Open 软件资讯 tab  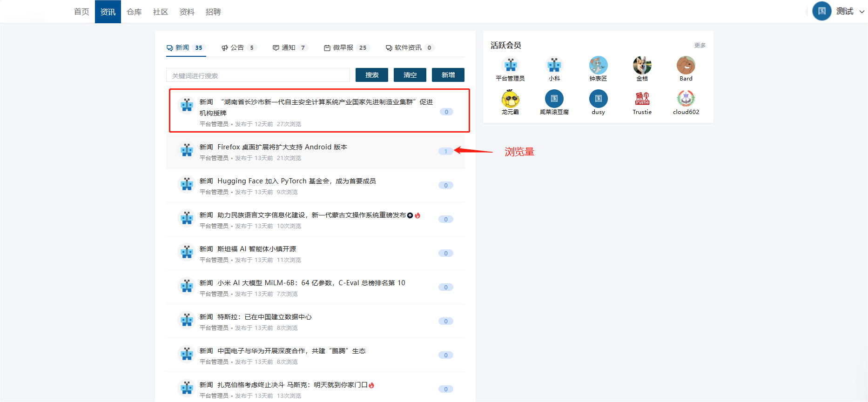pos(408,47)
